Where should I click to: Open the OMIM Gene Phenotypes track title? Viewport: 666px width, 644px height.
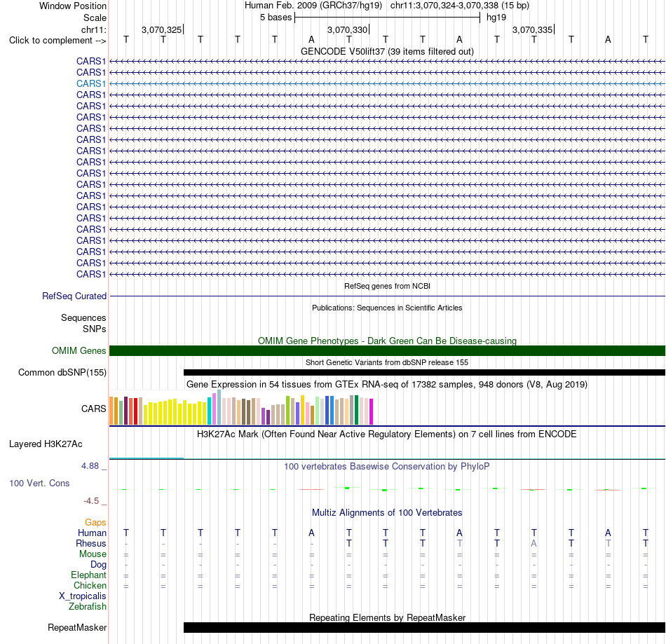pyautogui.click(x=387, y=341)
